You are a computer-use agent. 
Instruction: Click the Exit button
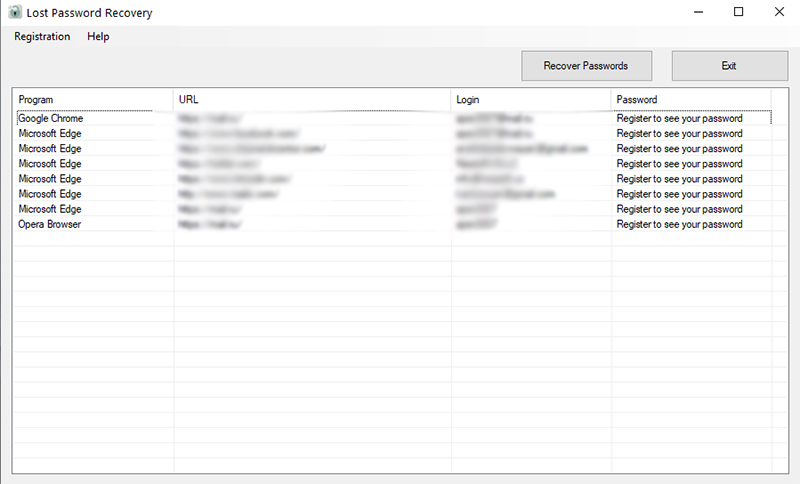pyautogui.click(x=730, y=66)
